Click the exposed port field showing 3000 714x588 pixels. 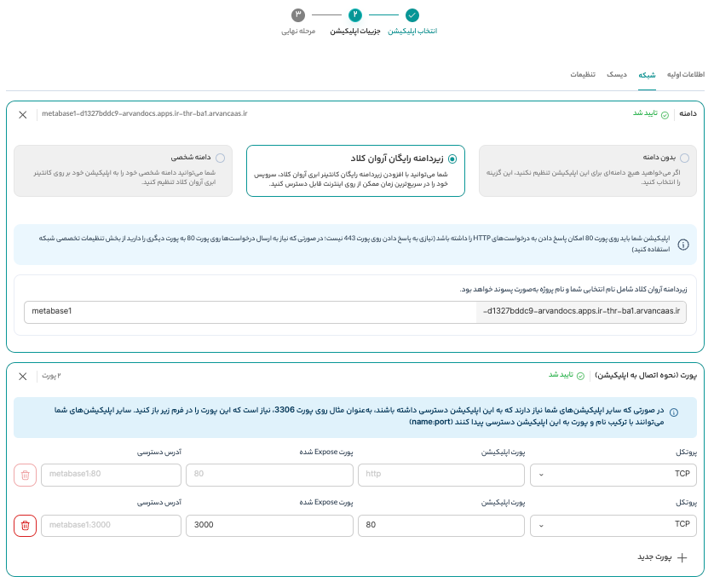269,526
